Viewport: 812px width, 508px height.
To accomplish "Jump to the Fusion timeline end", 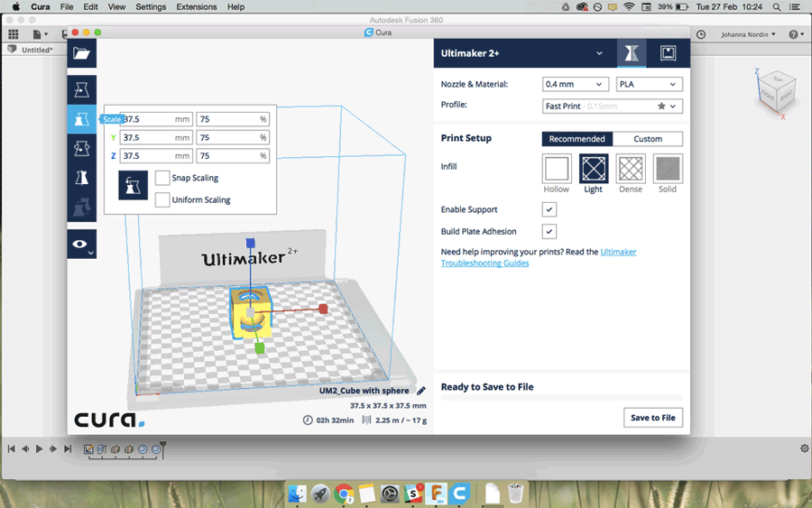I will coord(68,449).
